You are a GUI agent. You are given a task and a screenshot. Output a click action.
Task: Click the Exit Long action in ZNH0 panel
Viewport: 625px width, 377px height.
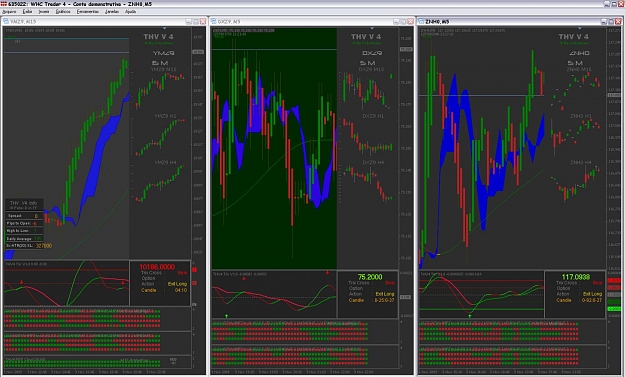point(592,294)
